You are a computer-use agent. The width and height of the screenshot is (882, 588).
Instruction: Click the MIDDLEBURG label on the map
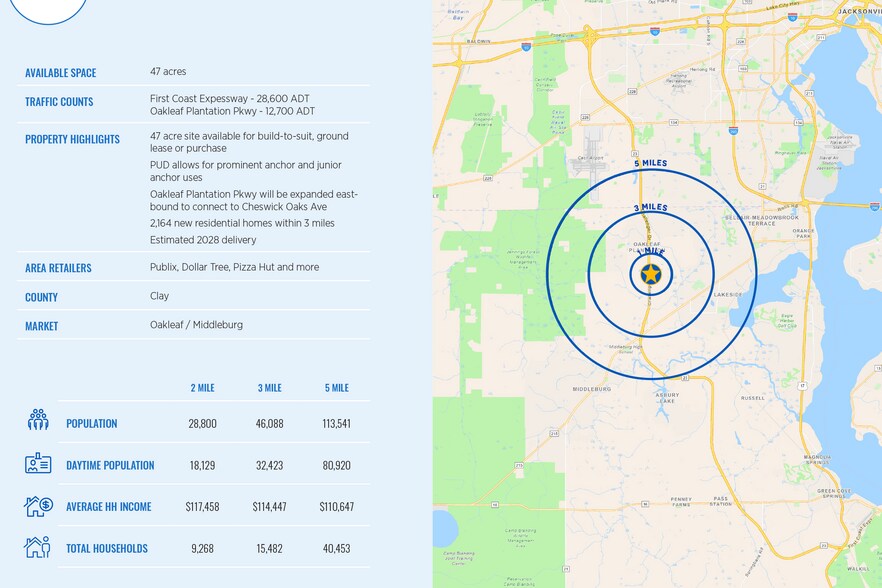[592, 389]
